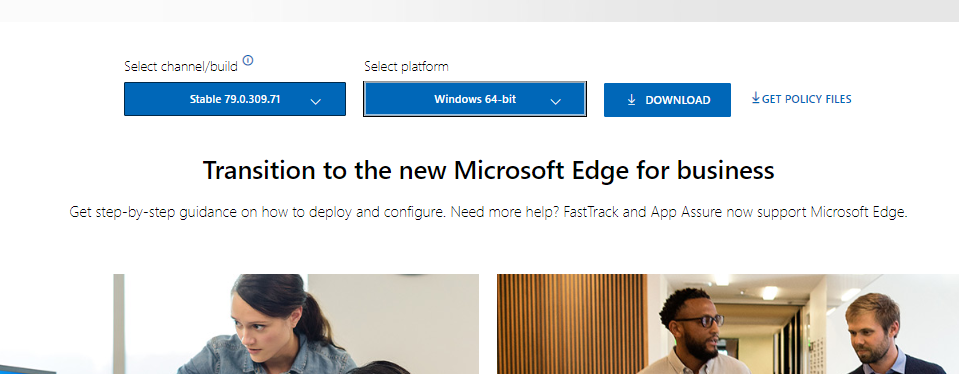Open the Stable 79.0.309.71 channel dropdown
959x374 pixels.
235,99
